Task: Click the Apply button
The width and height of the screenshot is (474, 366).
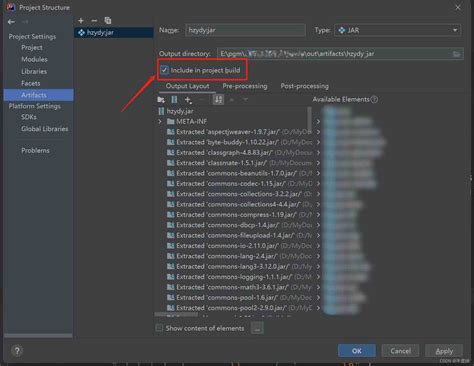Action: [x=444, y=351]
